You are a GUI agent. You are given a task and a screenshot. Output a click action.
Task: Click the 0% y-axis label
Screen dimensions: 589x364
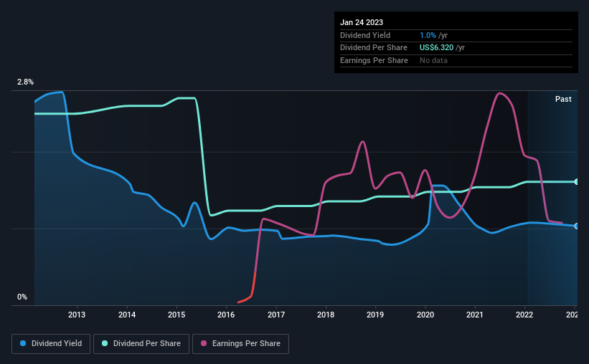click(22, 297)
